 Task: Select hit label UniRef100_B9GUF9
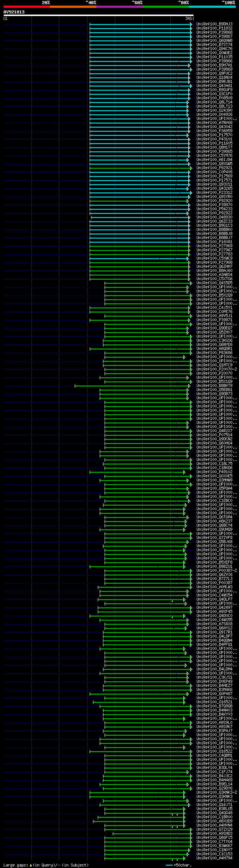pos(214,90)
